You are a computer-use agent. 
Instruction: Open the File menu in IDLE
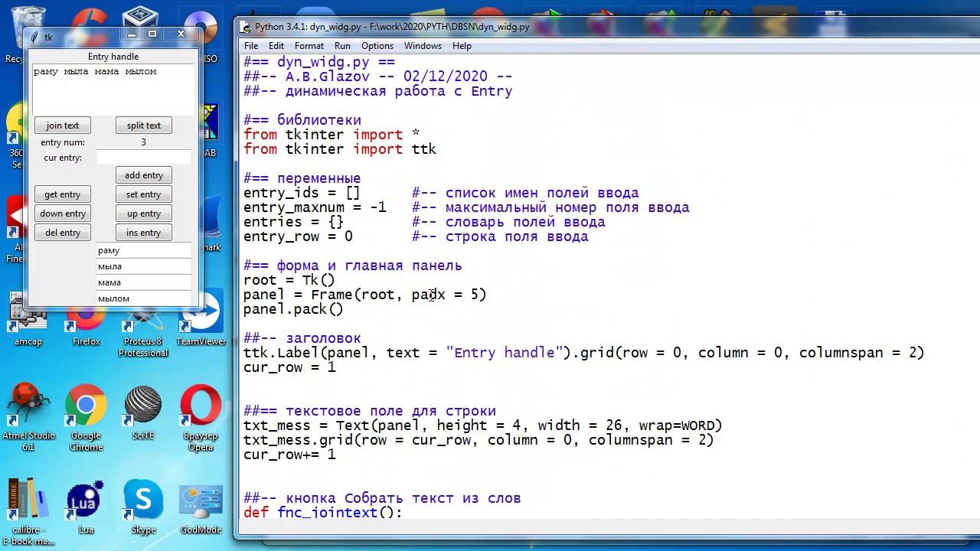pyautogui.click(x=251, y=46)
